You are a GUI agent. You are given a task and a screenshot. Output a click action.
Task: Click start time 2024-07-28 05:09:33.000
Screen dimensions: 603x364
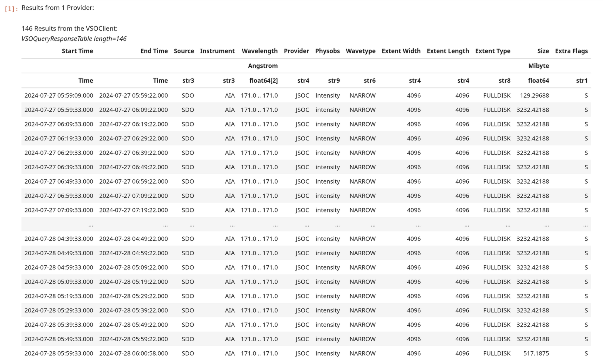(x=59, y=281)
